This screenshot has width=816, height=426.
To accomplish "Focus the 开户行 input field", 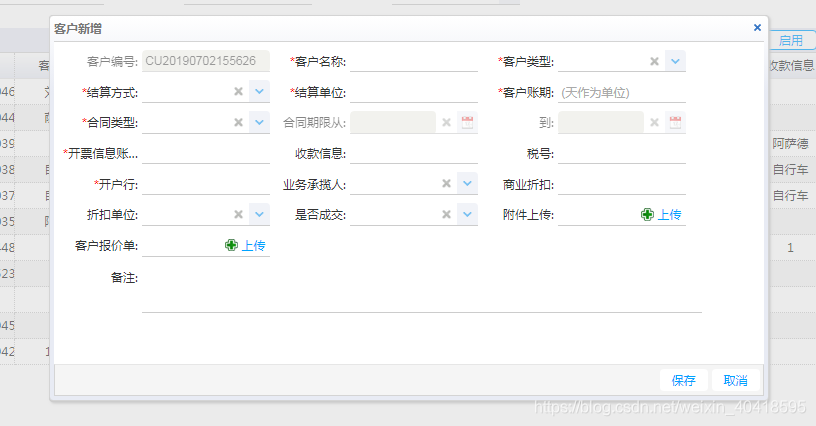I will click(x=206, y=184).
